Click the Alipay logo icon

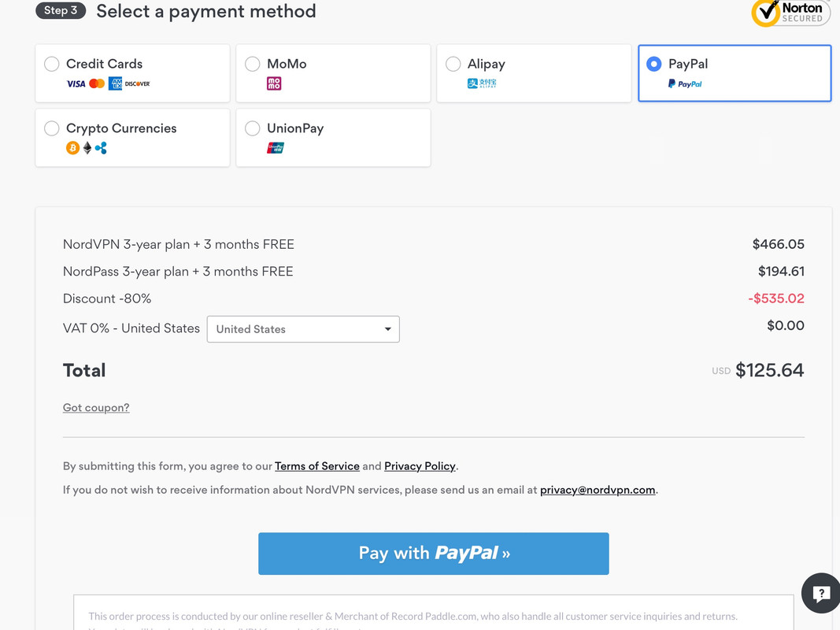click(482, 83)
